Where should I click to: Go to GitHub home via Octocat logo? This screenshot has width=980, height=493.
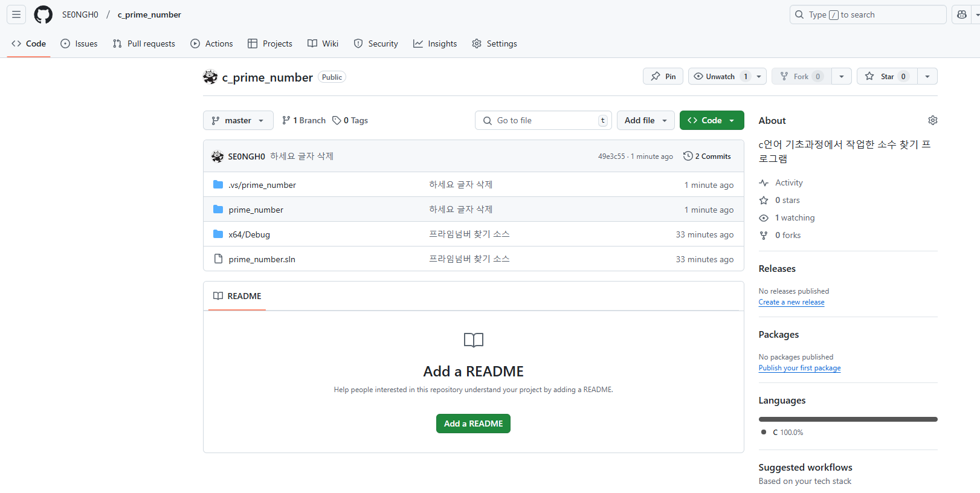(43, 14)
